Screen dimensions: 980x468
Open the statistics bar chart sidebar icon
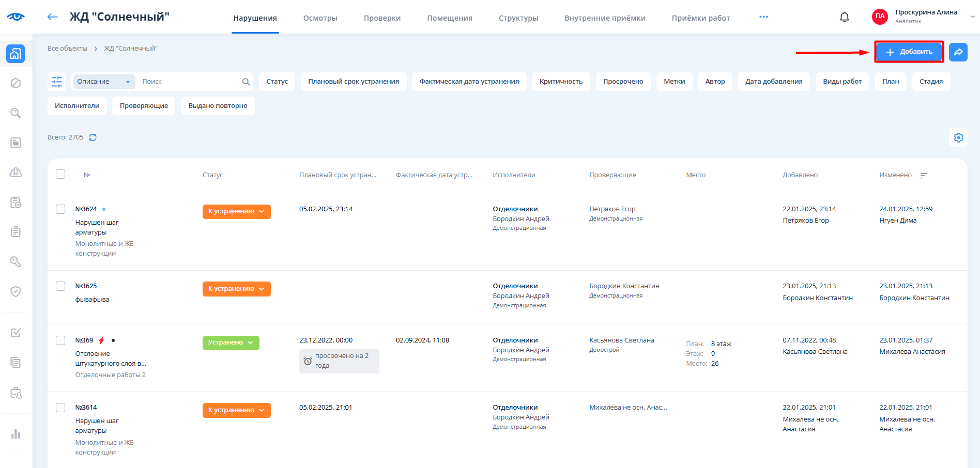click(x=16, y=434)
